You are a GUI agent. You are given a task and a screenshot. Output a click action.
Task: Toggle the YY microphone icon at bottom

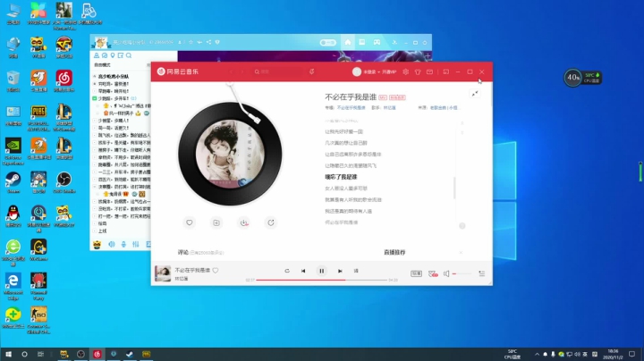tap(123, 245)
